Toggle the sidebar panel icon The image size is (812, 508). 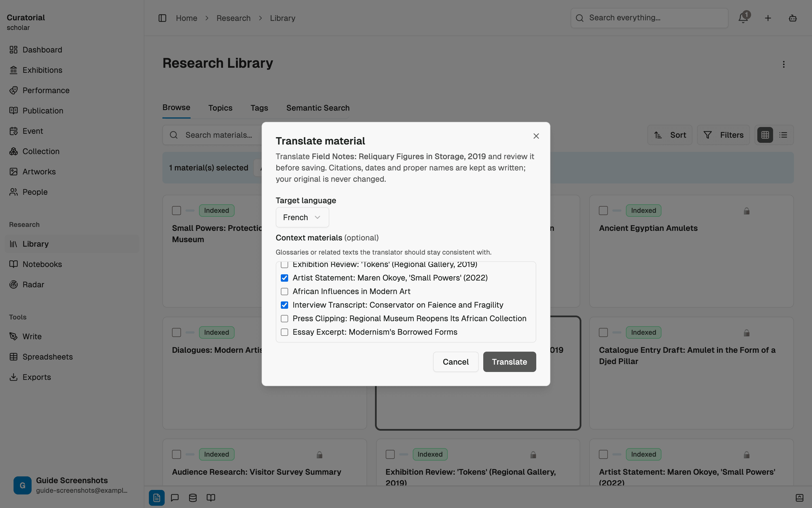(162, 18)
